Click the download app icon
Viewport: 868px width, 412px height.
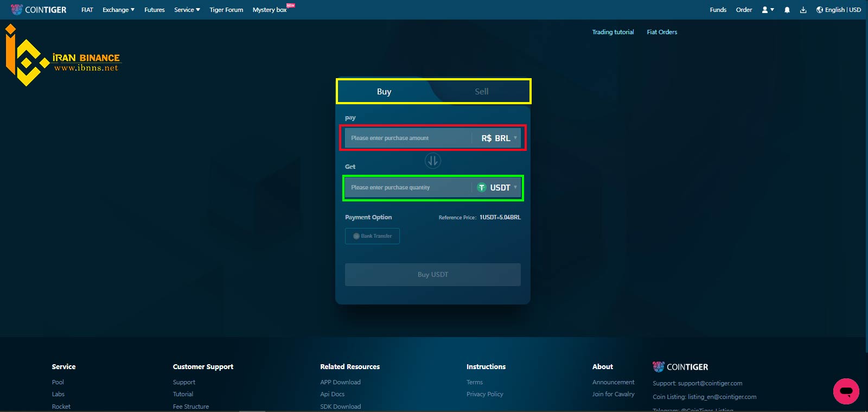(803, 10)
